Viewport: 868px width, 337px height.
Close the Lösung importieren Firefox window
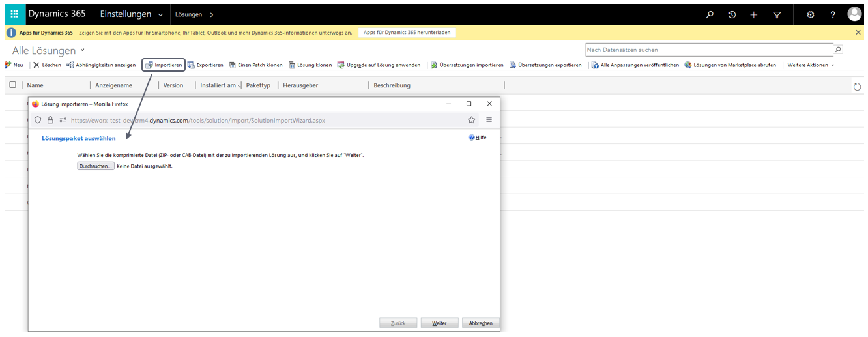click(x=489, y=104)
